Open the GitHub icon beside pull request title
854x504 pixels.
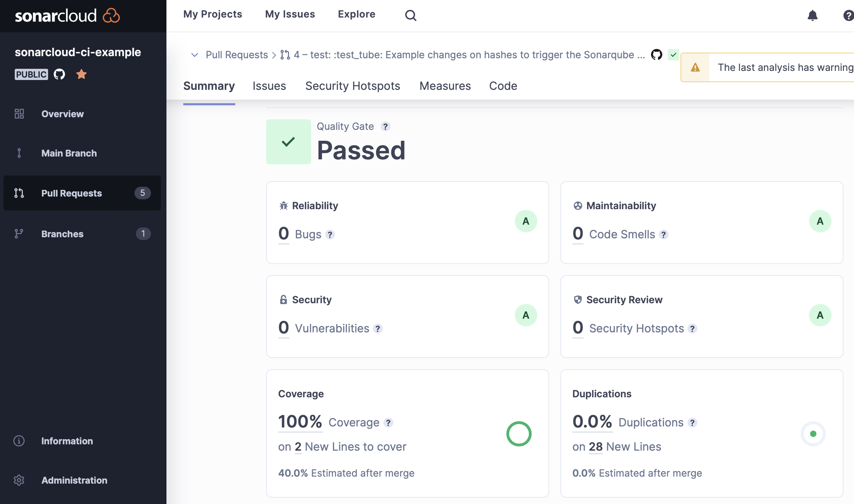(x=656, y=55)
